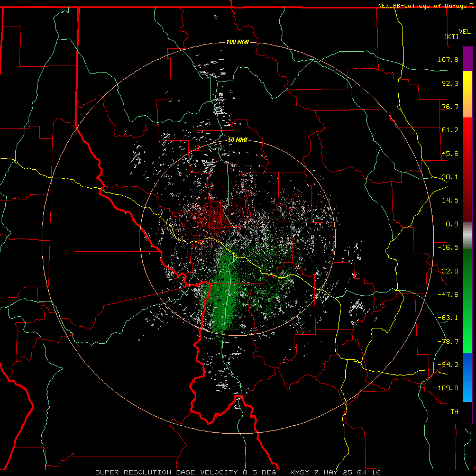Click the -78.7 velocity scale value
The width and height of the screenshot is (476, 476).
point(448,342)
